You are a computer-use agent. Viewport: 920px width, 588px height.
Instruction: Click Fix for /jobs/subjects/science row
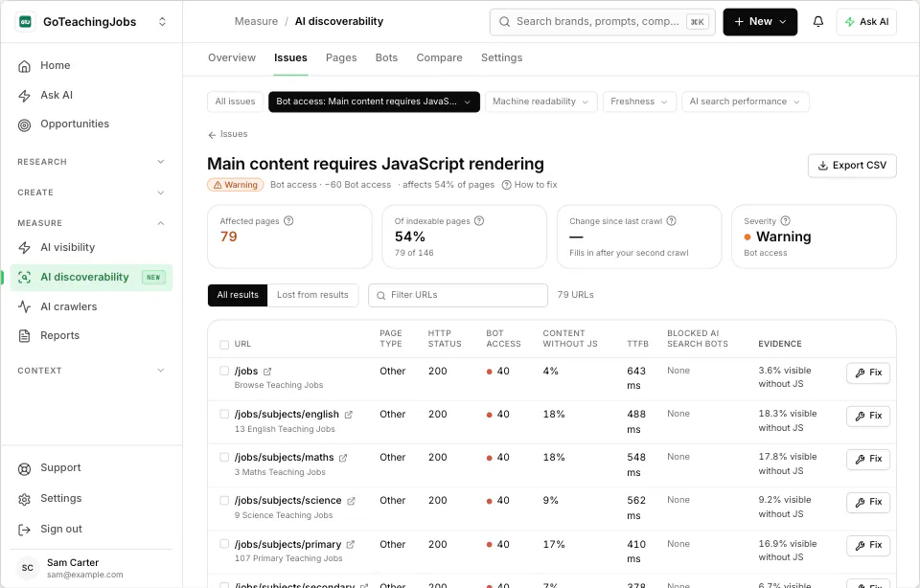coord(868,503)
